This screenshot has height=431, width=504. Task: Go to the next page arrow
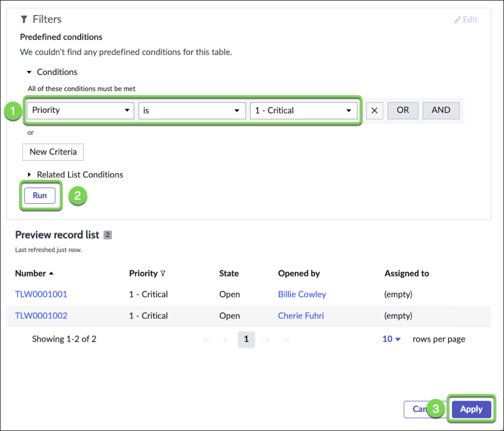(x=266, y=340)
